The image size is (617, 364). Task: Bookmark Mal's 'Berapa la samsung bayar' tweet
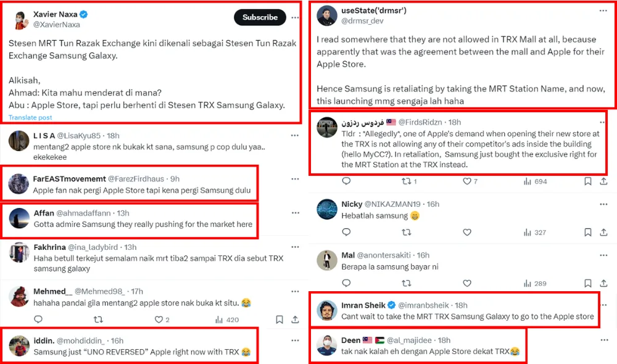click(x=586, y=283)
